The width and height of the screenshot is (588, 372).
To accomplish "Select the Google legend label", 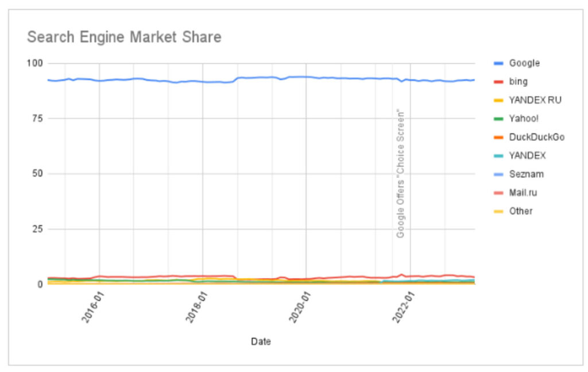I will tap(524, 63).
